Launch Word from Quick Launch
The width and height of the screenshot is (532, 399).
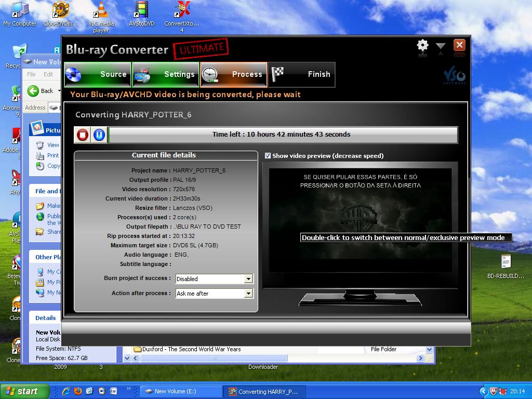pyautogui.click(x=114, y=391)
